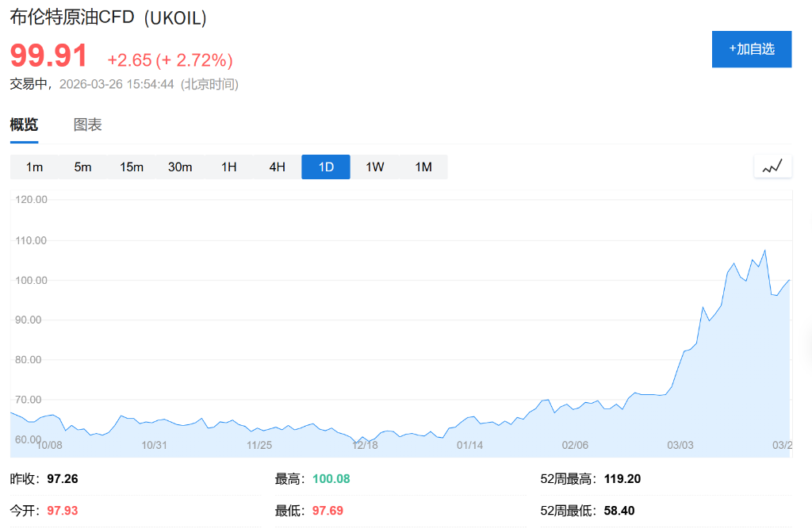
Task: Select the 30m timeframe
Action: (180, 167)
